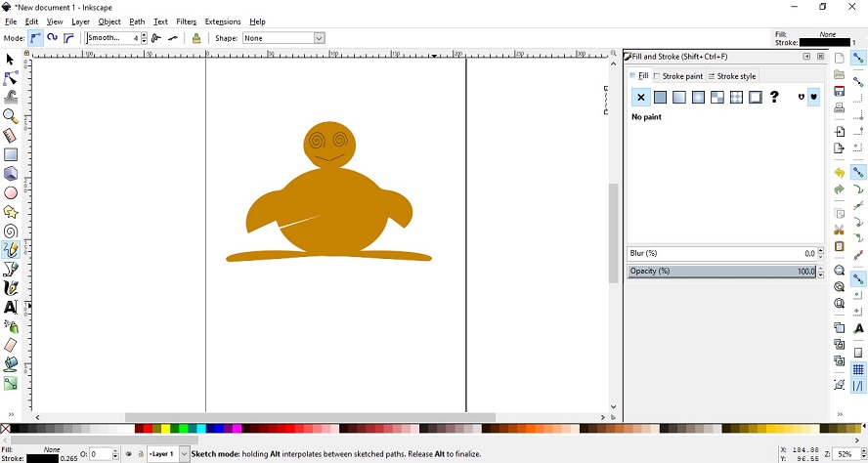Click the Cut scissors icon
Screen dimensions: 868x463
click(x=840, y=230)
